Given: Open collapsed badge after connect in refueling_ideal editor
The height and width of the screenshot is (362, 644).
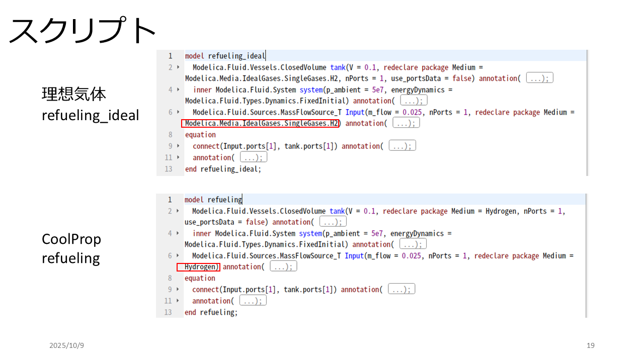Looking at the screenshot, I should click(402, 146).
